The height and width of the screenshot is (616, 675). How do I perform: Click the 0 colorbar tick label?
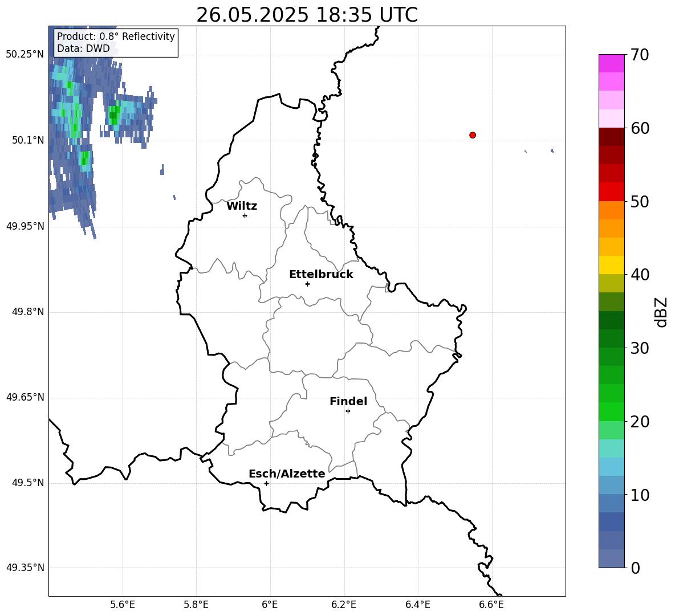[x=636, y=568]
